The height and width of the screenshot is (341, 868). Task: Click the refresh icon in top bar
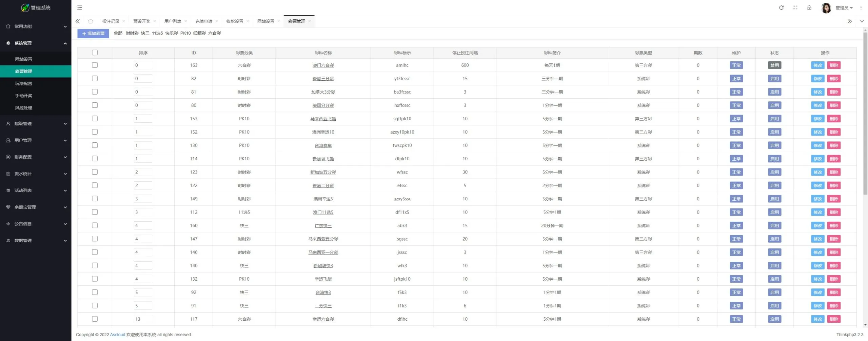[x=781, y=7]
